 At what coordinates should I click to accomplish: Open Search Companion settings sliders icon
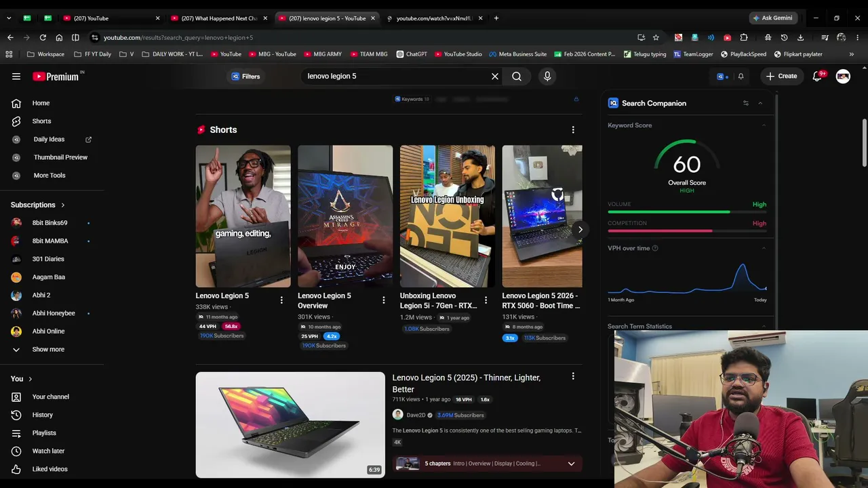tap(746, 103)
